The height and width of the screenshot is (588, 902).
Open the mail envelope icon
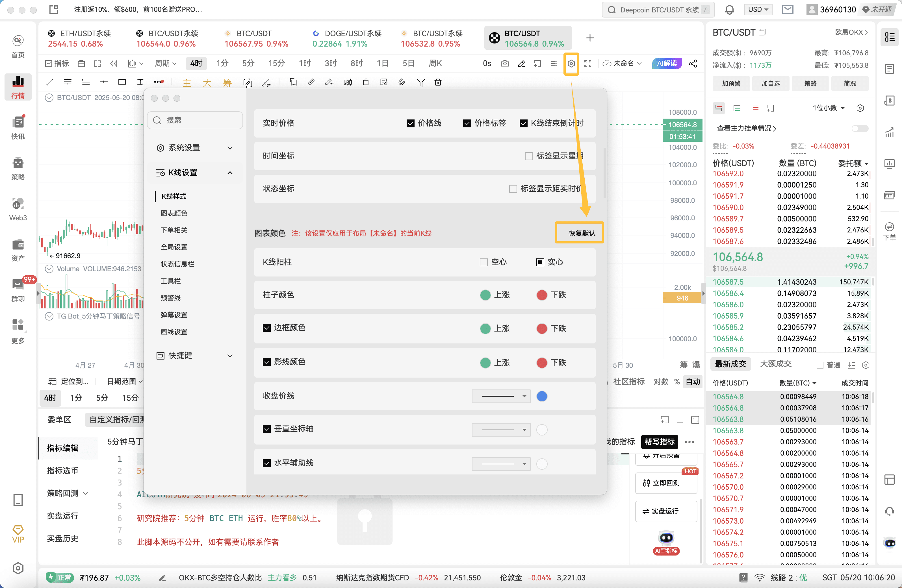788,10
